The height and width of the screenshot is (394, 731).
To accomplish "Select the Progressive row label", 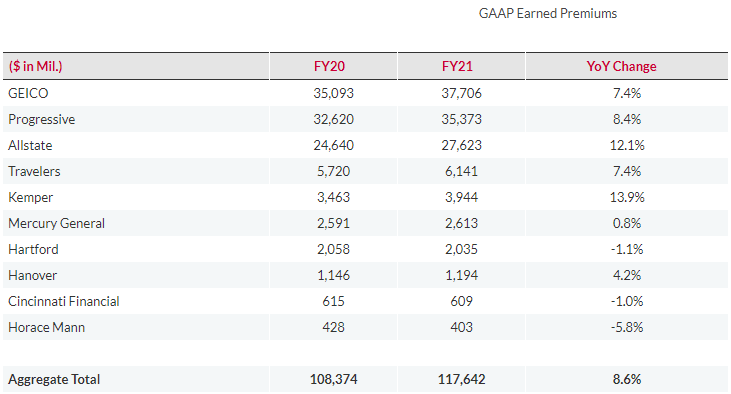I will coord(41,120).
